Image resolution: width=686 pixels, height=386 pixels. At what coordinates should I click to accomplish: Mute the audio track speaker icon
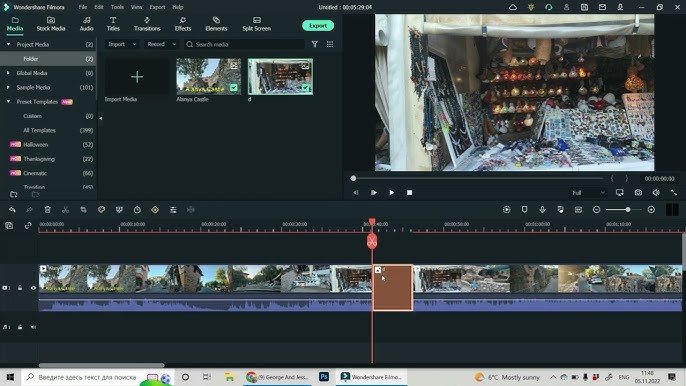pyautogui.click(x=33, y=327)
